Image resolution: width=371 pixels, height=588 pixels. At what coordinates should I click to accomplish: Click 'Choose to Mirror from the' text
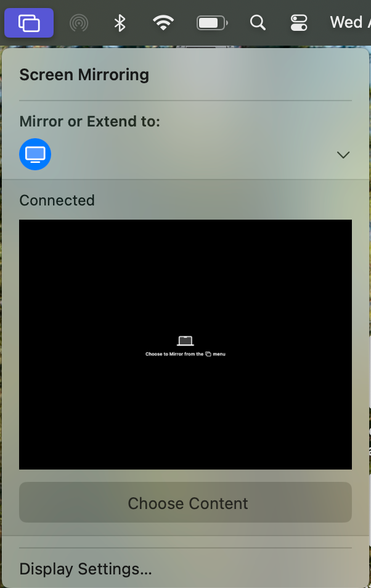pyautogui.click(x=174, y=354)
